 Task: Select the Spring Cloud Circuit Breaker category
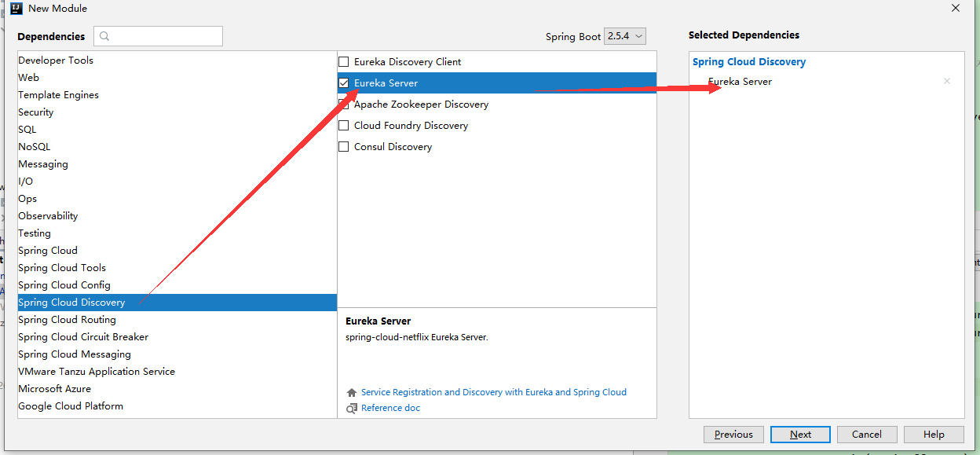(x=177, y=337)
